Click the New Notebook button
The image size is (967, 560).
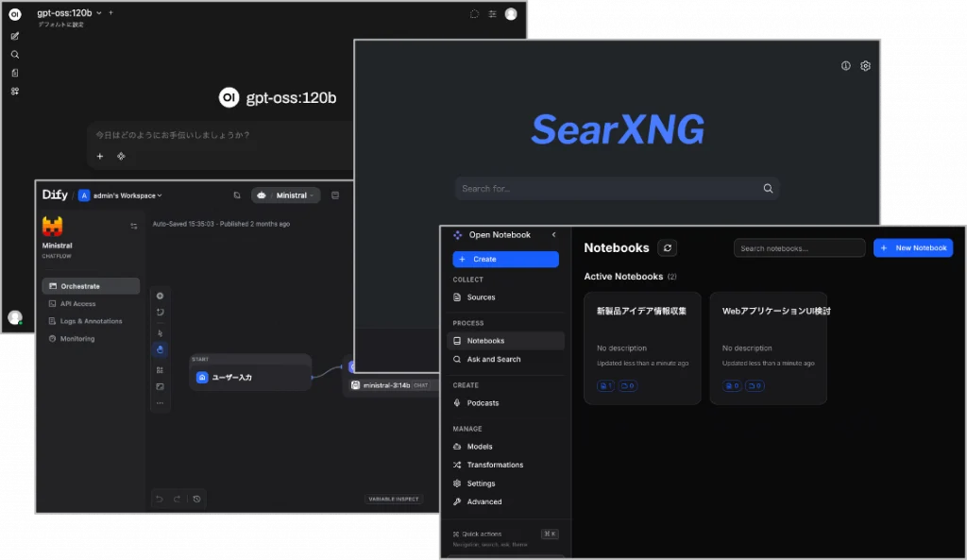point(912,247)
